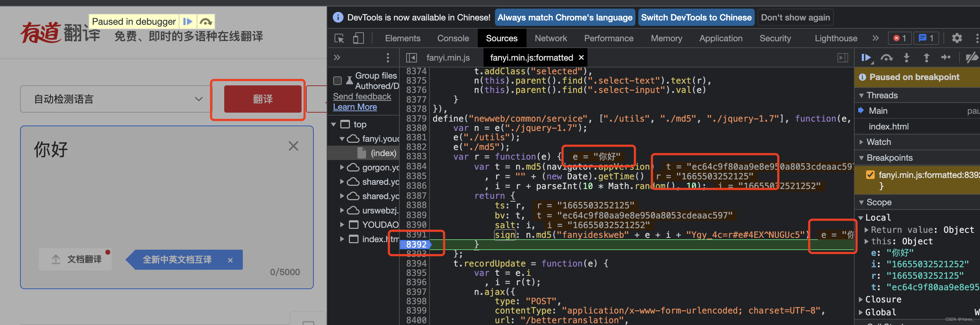Expand more navigator tabs chevron
980x325 pixels.
pyautogui.click(x=337, y=57)
